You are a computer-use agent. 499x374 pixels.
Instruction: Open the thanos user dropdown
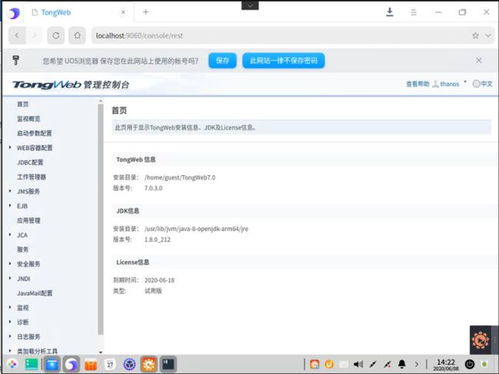(449, 84)
